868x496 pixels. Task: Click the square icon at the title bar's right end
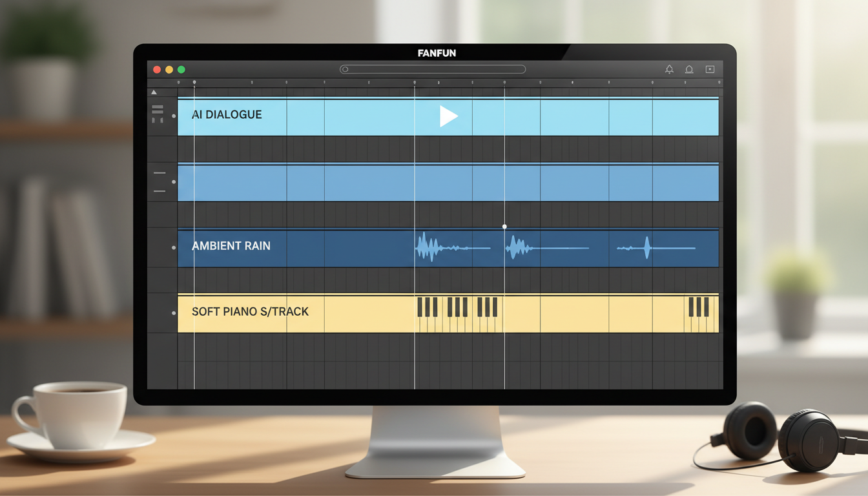(710, 69)
